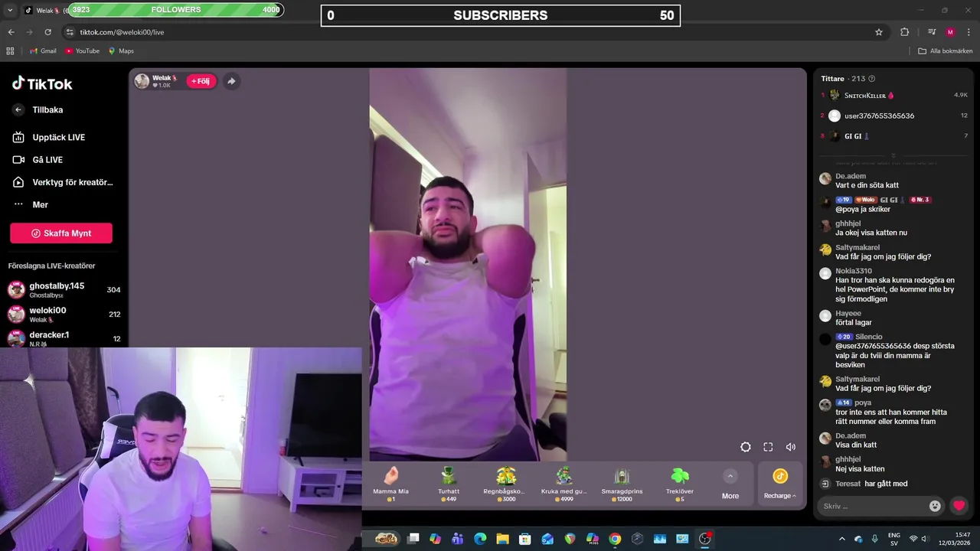Send the Smaragdprins gift
This screenshot has height=551, width=980.
pyautogui.click(x=622, y=484)
